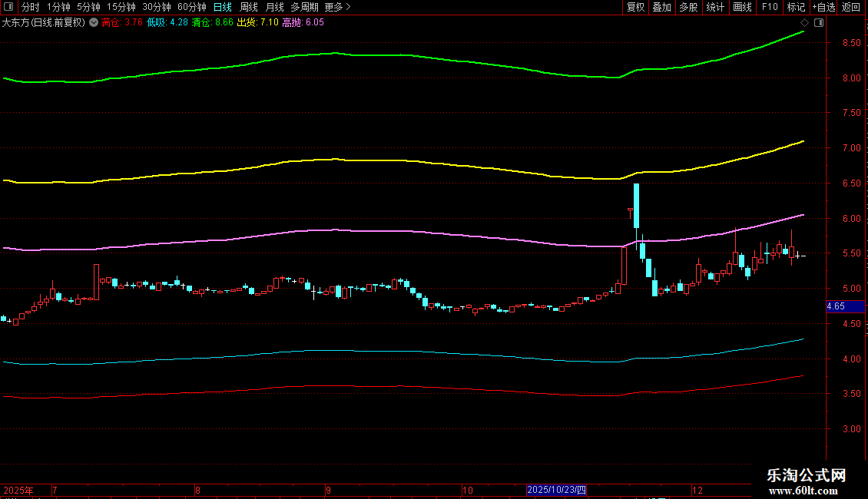The height and width of the screenshot is (499, 868).
Task: Click the 满仓: 3.76 indicator label
Action: coord(122,23)
